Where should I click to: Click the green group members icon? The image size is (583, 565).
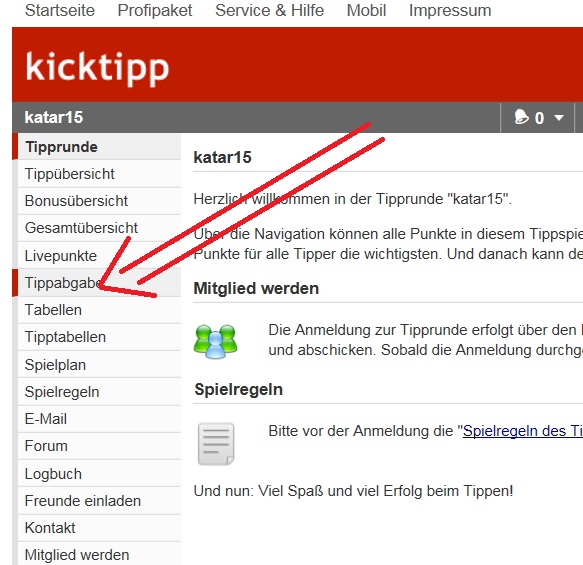[215, 341]
